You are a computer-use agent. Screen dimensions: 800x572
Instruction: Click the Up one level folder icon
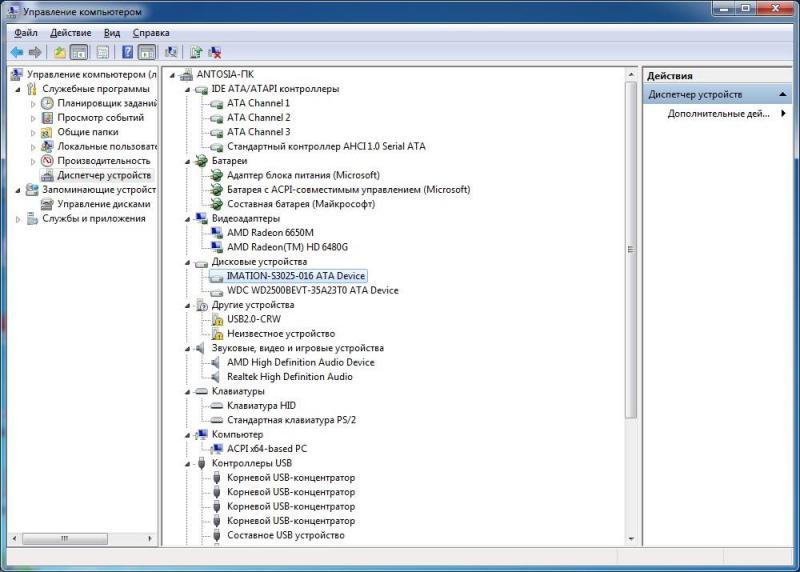click(60, 52)
